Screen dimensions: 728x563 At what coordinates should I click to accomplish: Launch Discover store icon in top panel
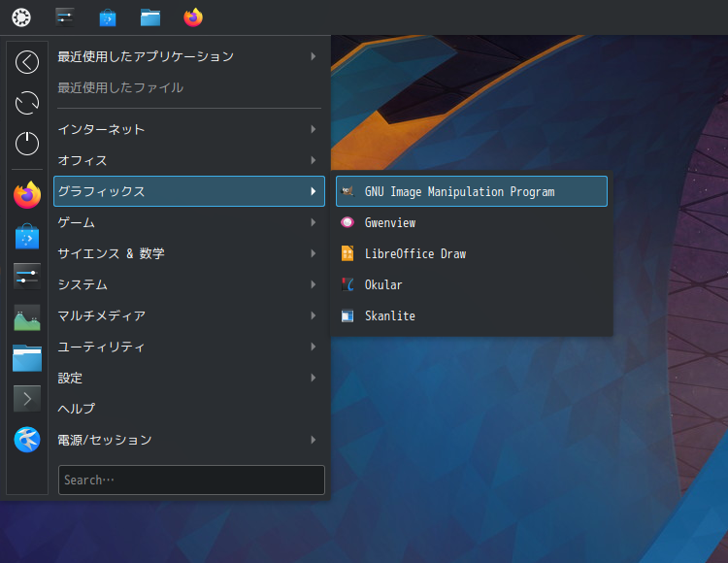click(108, 17)
